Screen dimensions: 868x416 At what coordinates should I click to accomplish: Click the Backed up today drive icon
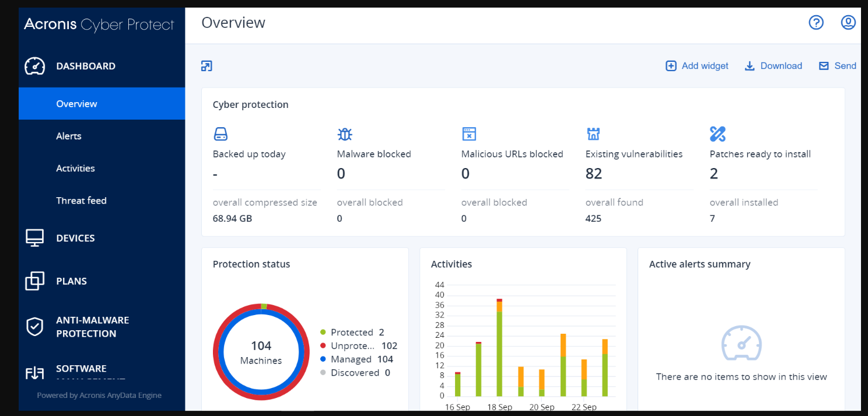(x=220, y=134)
